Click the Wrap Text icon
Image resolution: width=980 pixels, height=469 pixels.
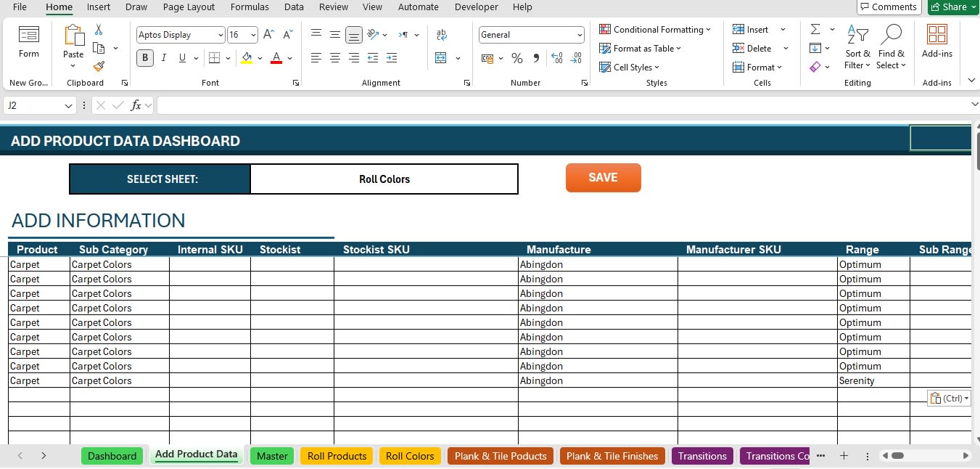pos(442,35)
